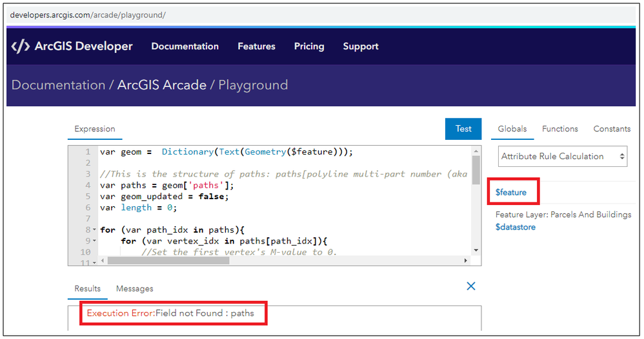Click the ArcGIS Developer logo icon
This screenshot has height=339, width=644.
(21, 46)
